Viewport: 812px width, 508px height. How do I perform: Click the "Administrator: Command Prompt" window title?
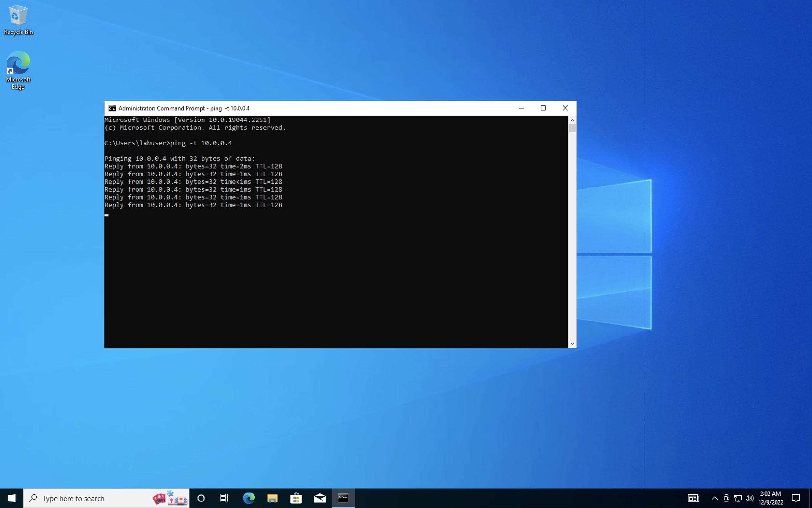(x=184, y=108)
